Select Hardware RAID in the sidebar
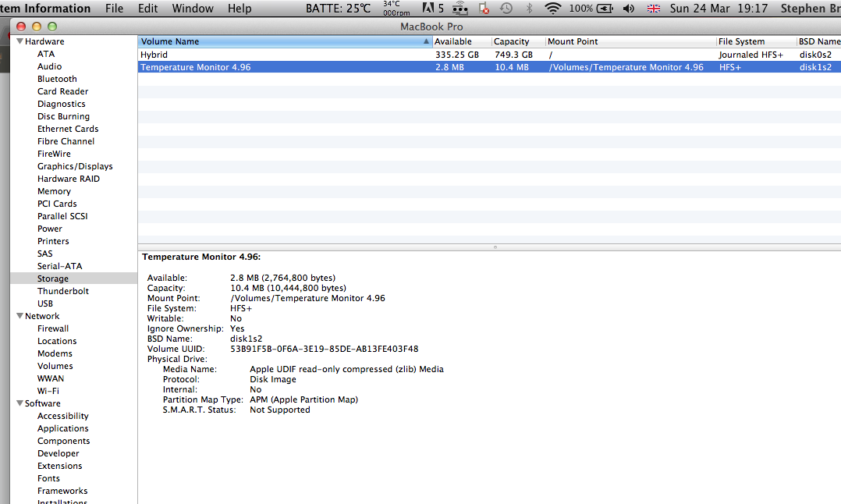This screenshot has height=504, width=841. tap(68, 179)
